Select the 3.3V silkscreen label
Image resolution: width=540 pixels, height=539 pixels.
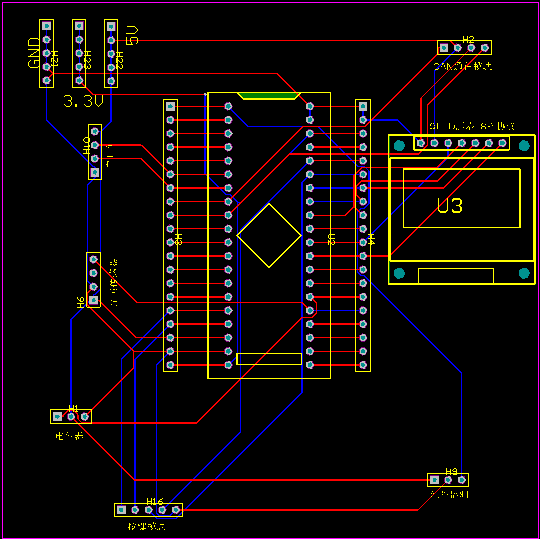coord(83,101)
